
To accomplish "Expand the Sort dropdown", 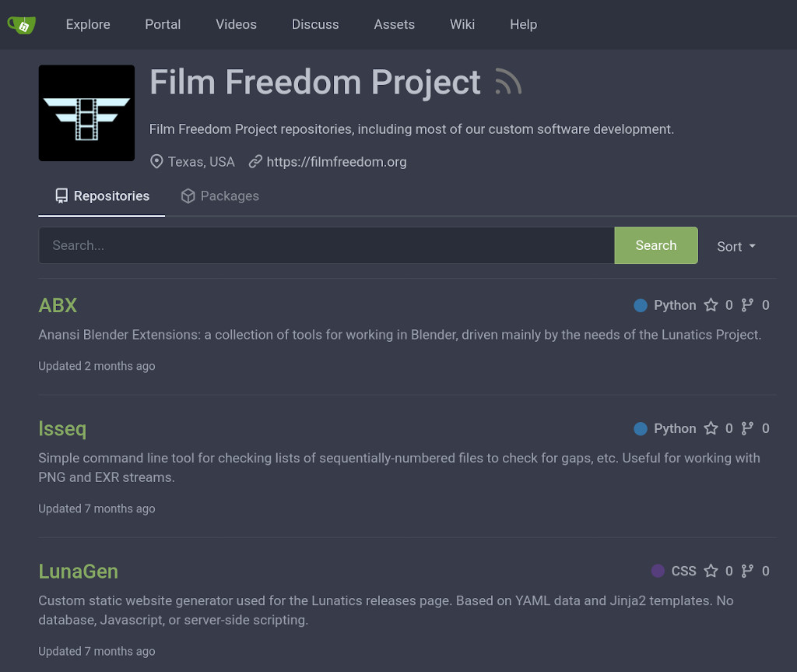I will pos(736,246).
